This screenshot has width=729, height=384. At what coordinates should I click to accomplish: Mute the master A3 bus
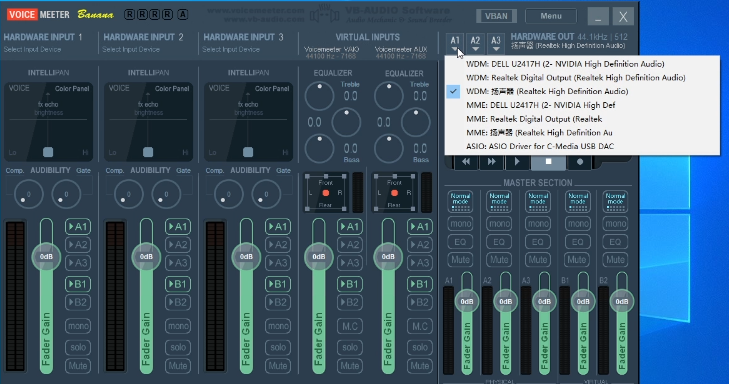click(x=538, y=260)
